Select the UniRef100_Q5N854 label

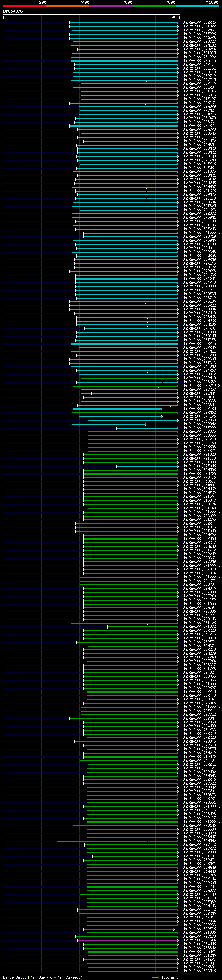(x=199, y=145)
